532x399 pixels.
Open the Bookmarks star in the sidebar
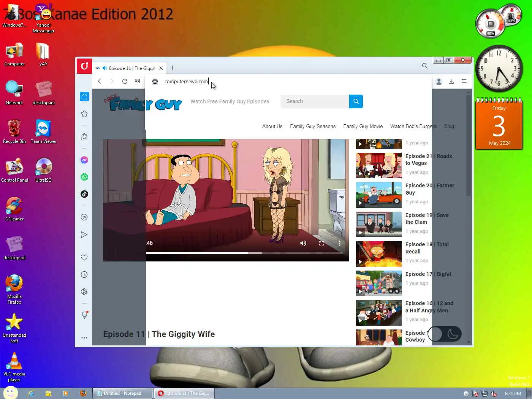tap(84, 114)
